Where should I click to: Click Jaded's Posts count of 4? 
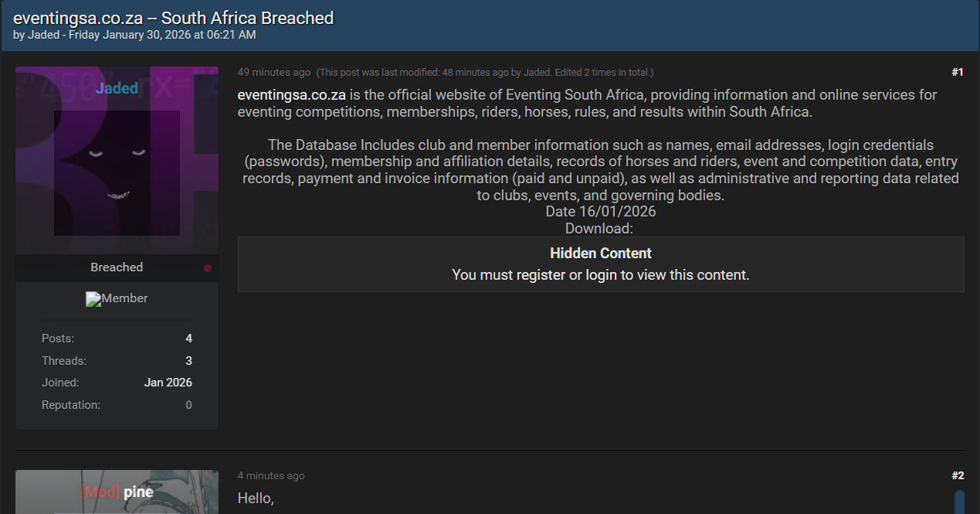tap(188, 339)
